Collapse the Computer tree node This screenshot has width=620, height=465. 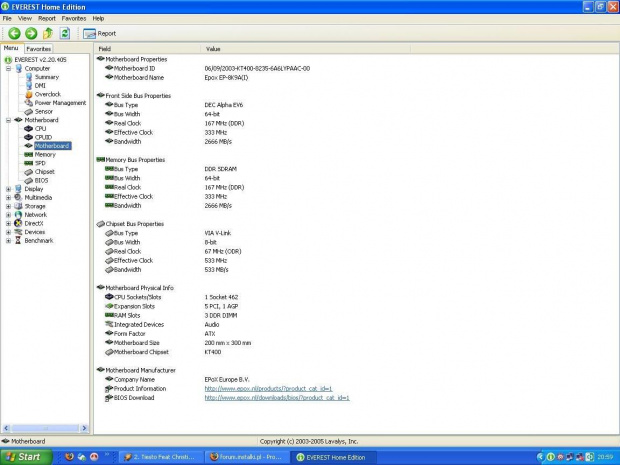8,68
